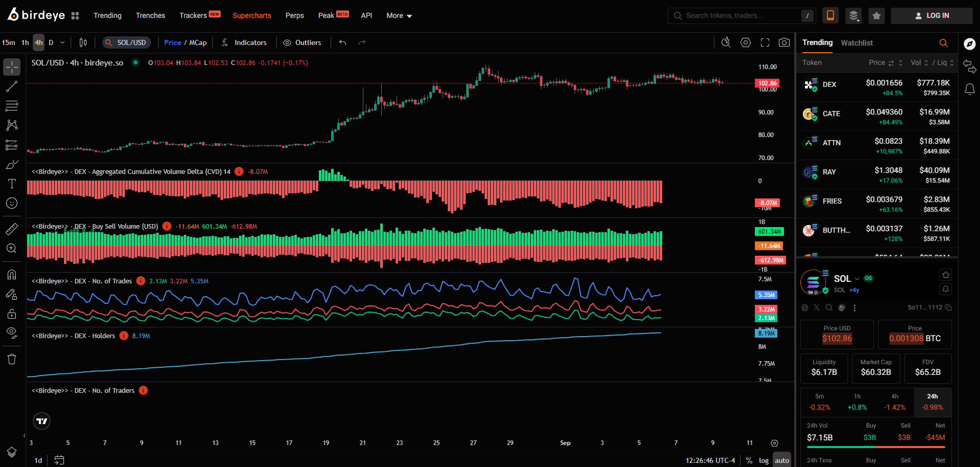This screenshot has width=980, height=467.
Task: Open info for Buy Sell Volume indicator
Action: [167, 226]
